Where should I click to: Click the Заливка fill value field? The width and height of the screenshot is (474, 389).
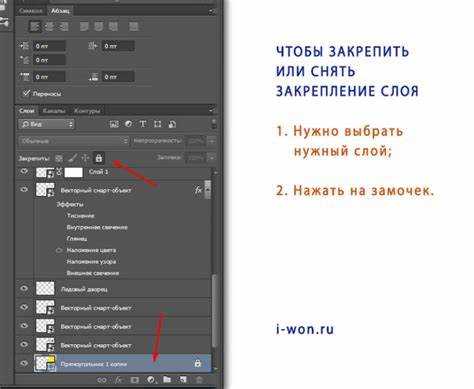click(196, 157)
